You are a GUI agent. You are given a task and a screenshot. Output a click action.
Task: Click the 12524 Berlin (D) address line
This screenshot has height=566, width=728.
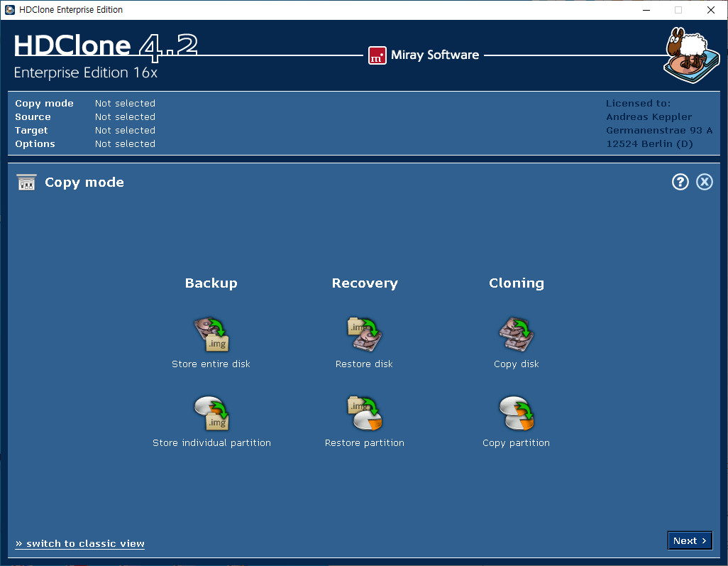tap(649, 144)
